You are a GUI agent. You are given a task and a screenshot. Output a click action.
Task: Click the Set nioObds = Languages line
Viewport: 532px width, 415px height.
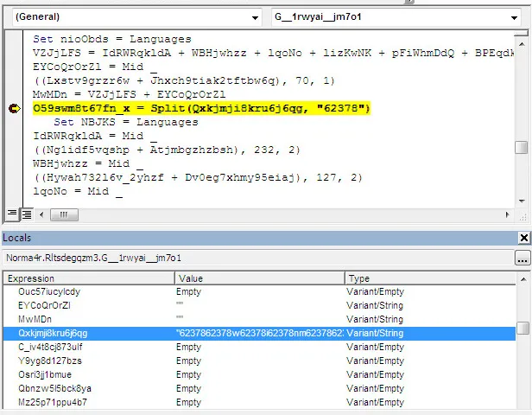point(112,39)
